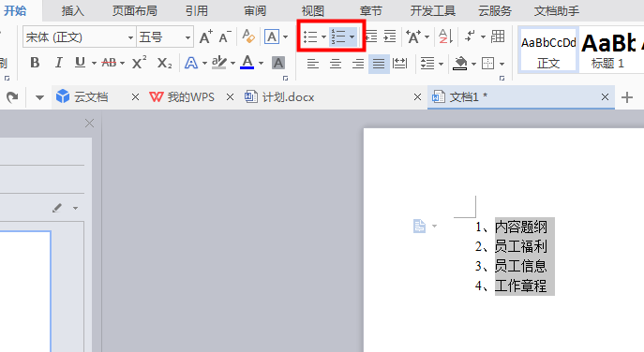Select 正文 style
Screen dimensions: 644x352
tap(548, 51)
